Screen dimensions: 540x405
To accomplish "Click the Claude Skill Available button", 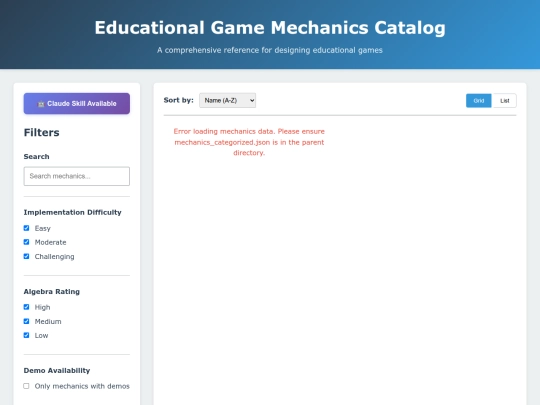I will click(76, 103).
